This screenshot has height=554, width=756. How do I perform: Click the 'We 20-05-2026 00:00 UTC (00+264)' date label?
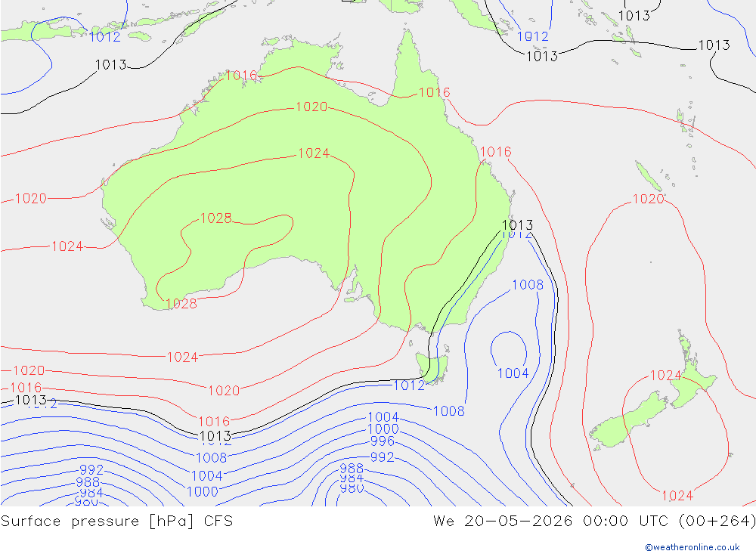594,521
